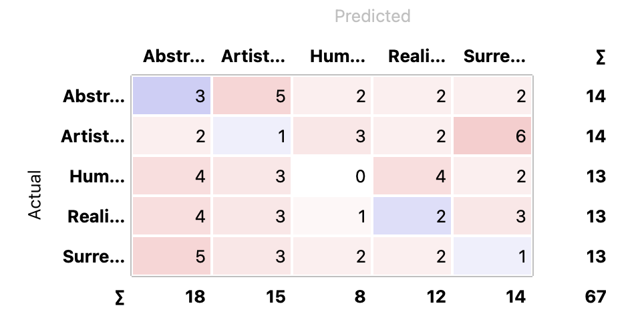Click the grand total 67
The width and height of the screenshot is (644, 326).
(x=595, y=297)
